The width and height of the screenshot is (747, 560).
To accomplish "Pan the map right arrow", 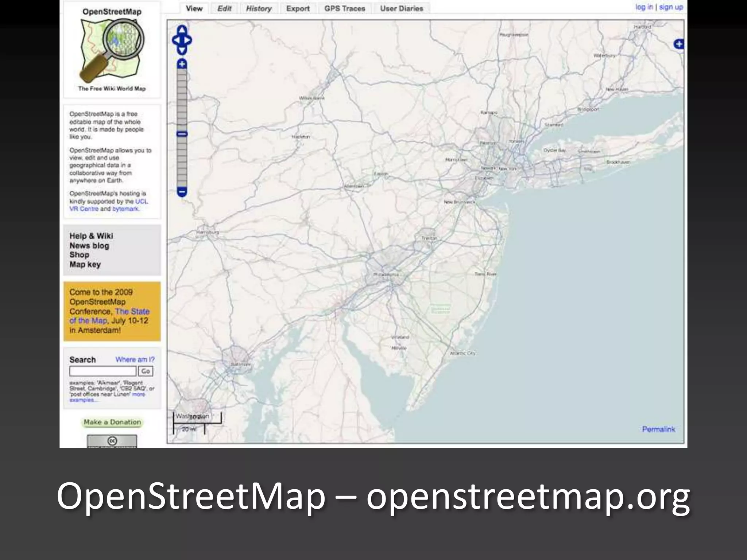I will point(188,40).
